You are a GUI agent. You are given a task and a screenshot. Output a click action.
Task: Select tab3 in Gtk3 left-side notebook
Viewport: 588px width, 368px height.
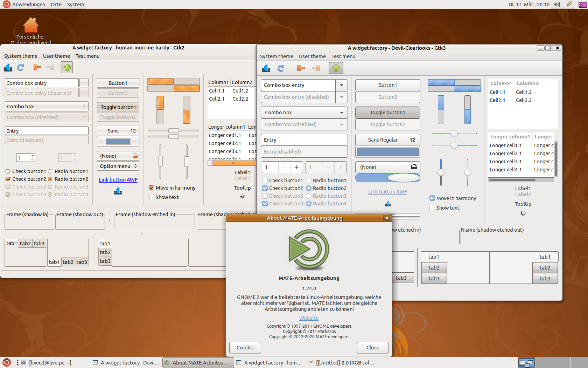[434, 279]
